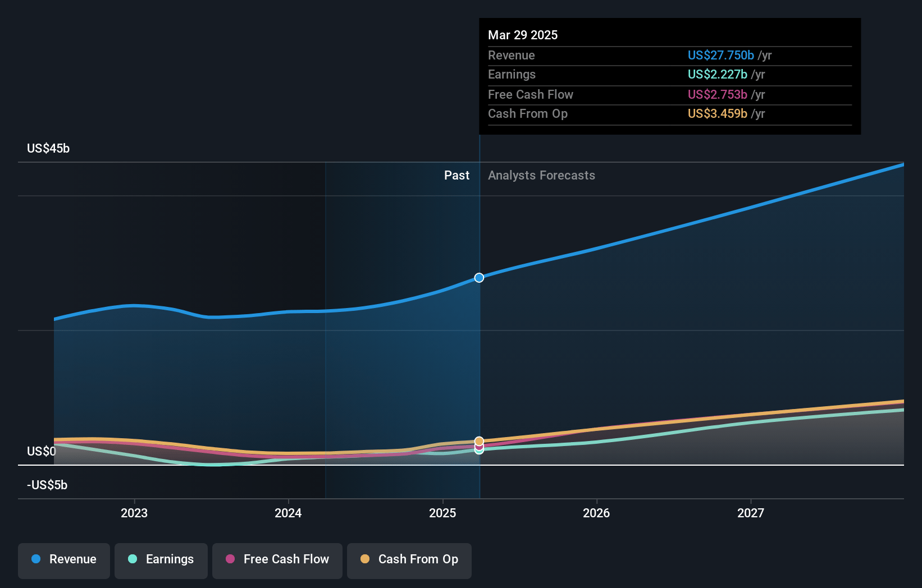Click the US$27.750b revenue value
Viewport: 922px width, 588px height.
[x=721, y=55]
